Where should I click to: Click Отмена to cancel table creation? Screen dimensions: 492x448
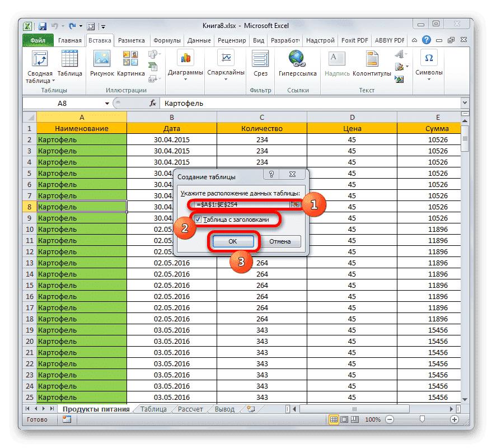[x=280, y=241]
